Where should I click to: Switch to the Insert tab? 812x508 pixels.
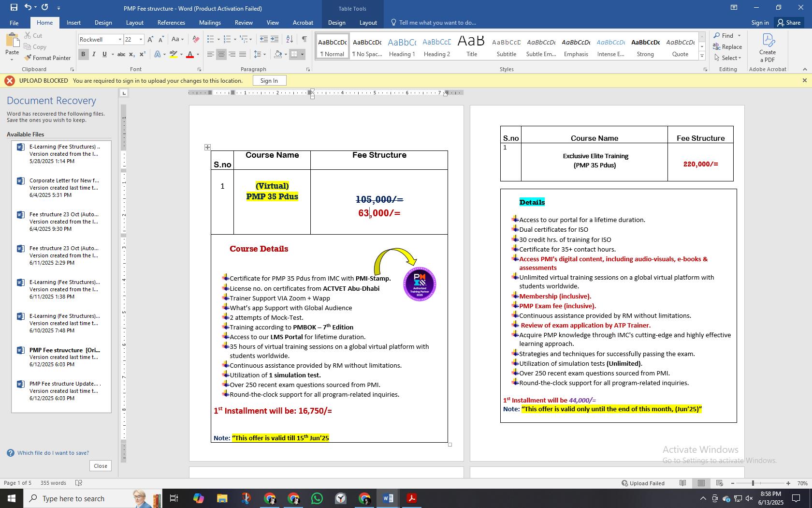click(x=73, y=23)
